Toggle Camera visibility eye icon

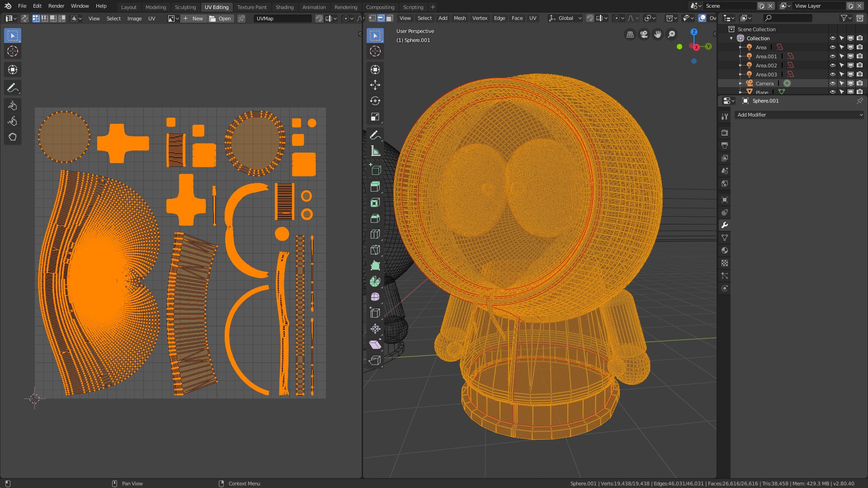(x=832, y=84)
